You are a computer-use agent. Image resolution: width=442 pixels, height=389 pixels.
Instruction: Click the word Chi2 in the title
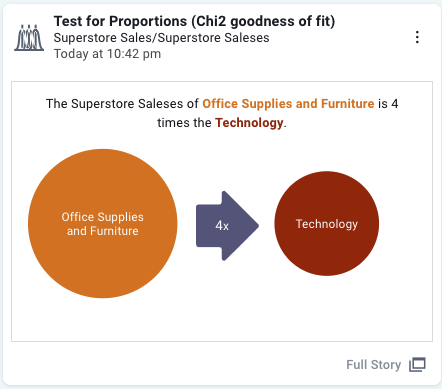(x=210, y=21)
